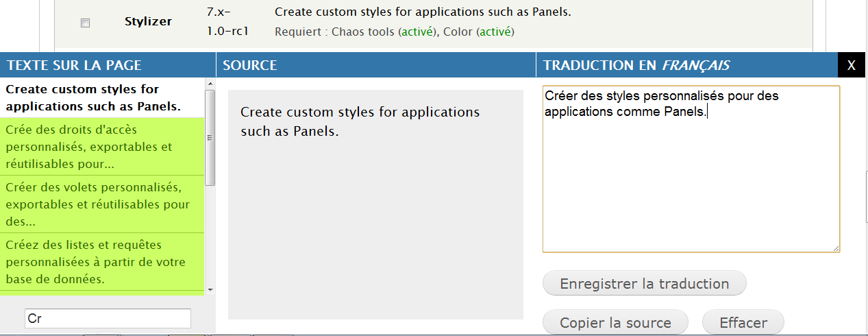Close the translation panel with X
Image resolution: width=868 pixels, height=336 pixels.
point(851,65)
